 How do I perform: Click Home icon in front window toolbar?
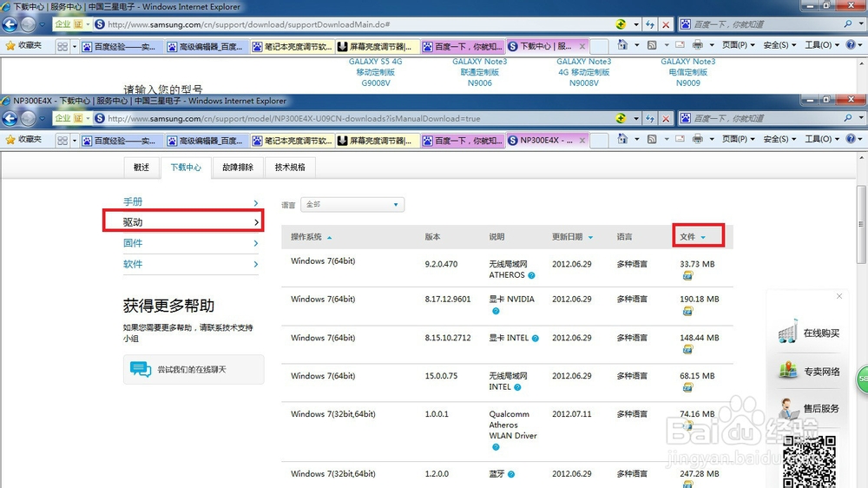(622, 140)
